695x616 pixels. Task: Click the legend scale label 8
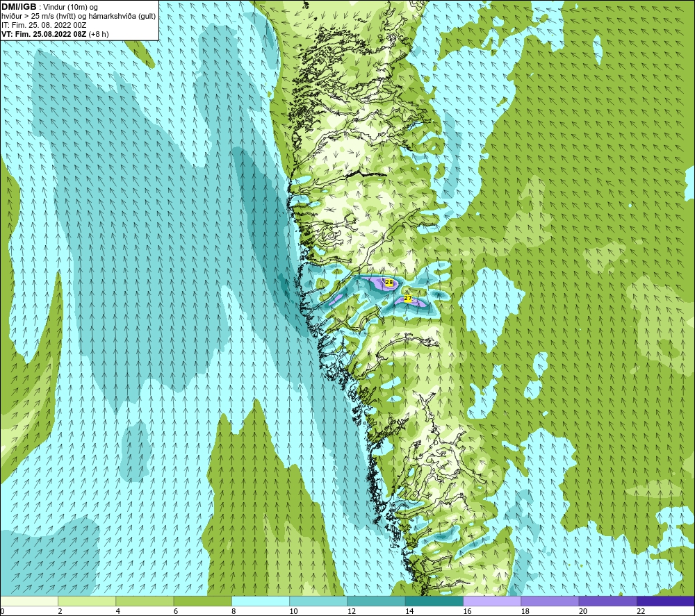[x=234, y=611]
